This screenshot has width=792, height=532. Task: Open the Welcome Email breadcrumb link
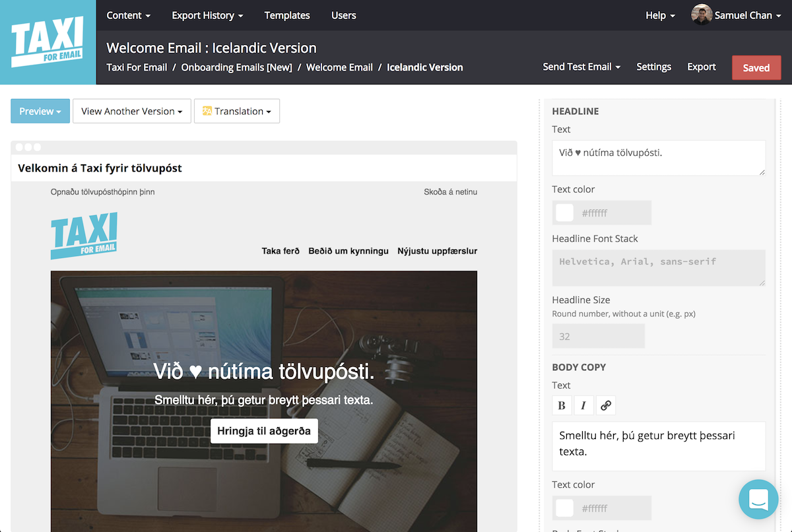[x=340, y=67]
